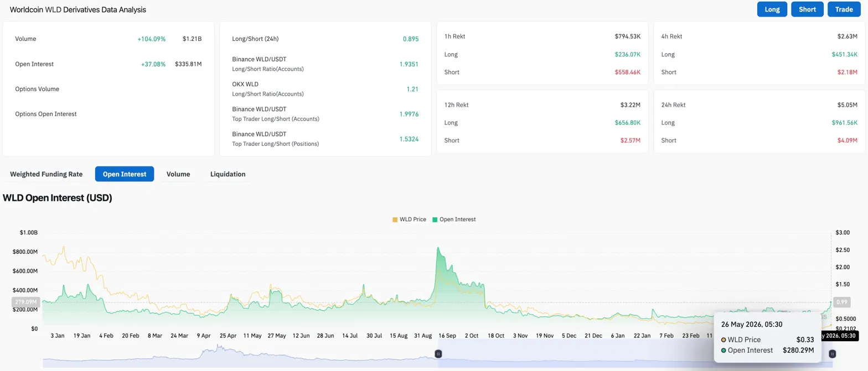Click the blue Trade button
This screenshot has width=868, height=371.
tap(844, 9)
